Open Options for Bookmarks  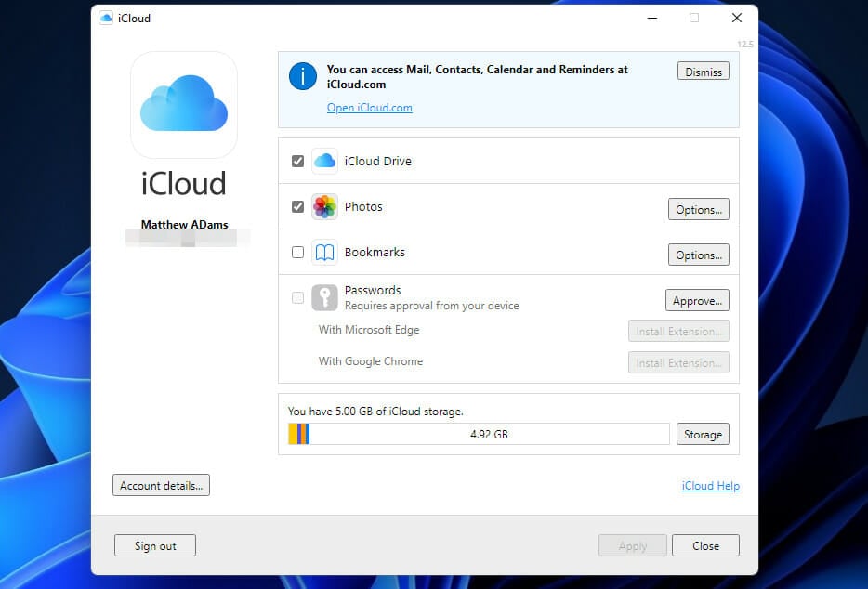click(x=698, y=255)
